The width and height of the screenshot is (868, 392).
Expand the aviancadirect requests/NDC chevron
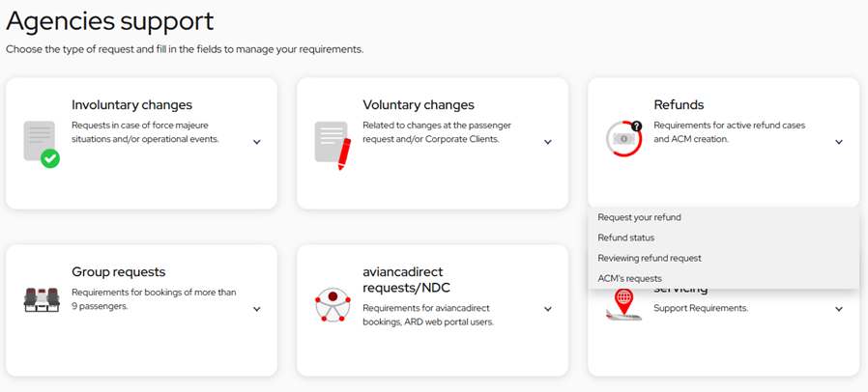tap(548, 309)
